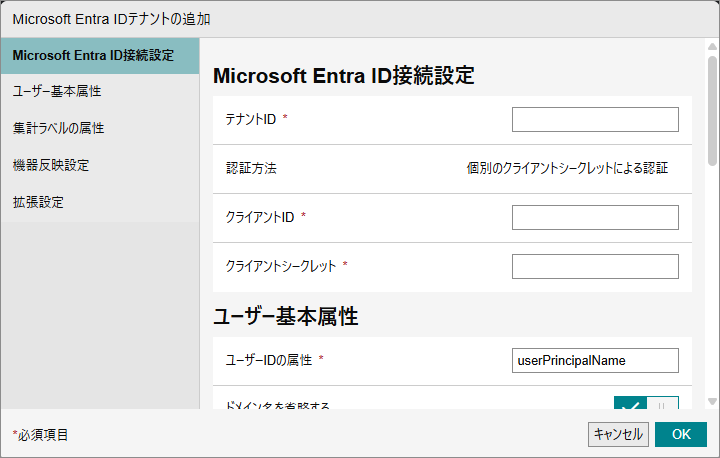The width and height of the screenshot is (720, 458).
Task: Click the scrollbar up arrow
Action: (x=712, y=46)
